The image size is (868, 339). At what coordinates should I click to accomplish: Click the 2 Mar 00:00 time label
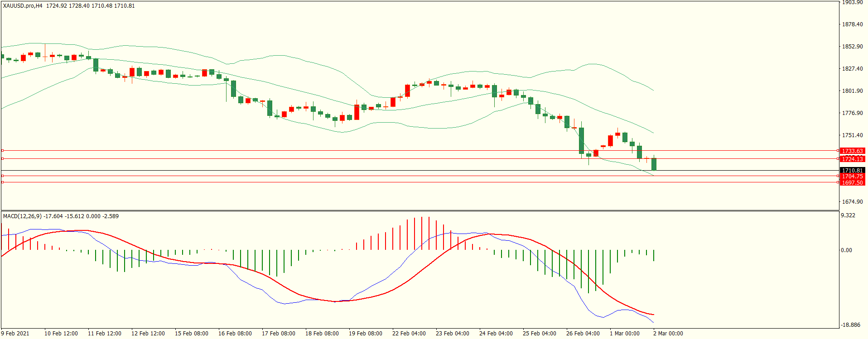click(x=668, y=334)
